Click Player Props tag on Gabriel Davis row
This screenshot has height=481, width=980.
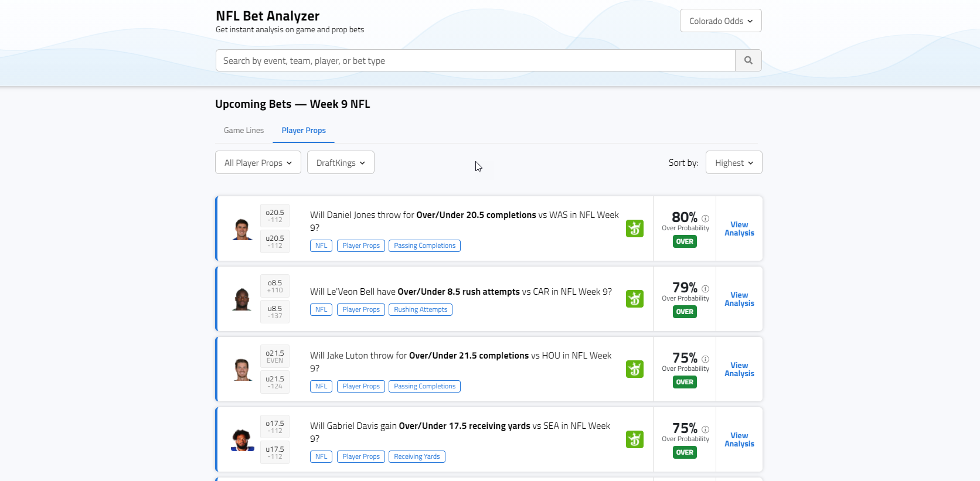point(361,457)
